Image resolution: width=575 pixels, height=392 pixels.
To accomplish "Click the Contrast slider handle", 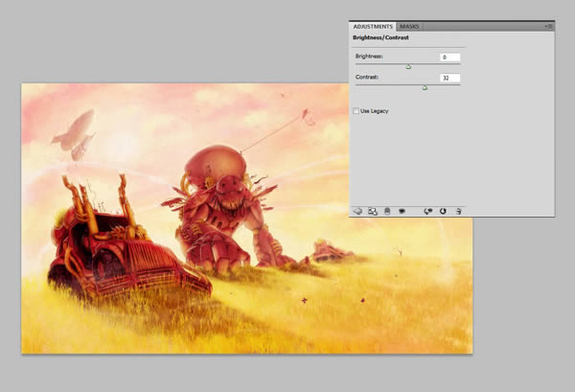I will point(425,87).
